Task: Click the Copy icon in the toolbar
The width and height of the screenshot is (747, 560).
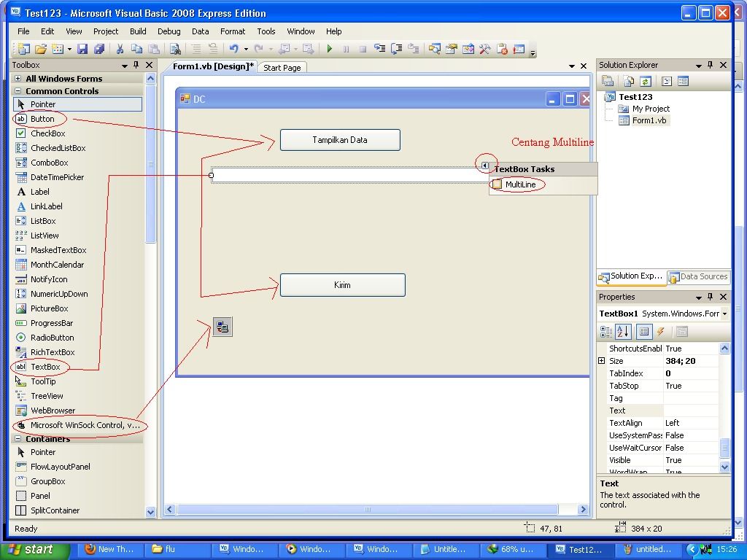Action: [136, 49]
